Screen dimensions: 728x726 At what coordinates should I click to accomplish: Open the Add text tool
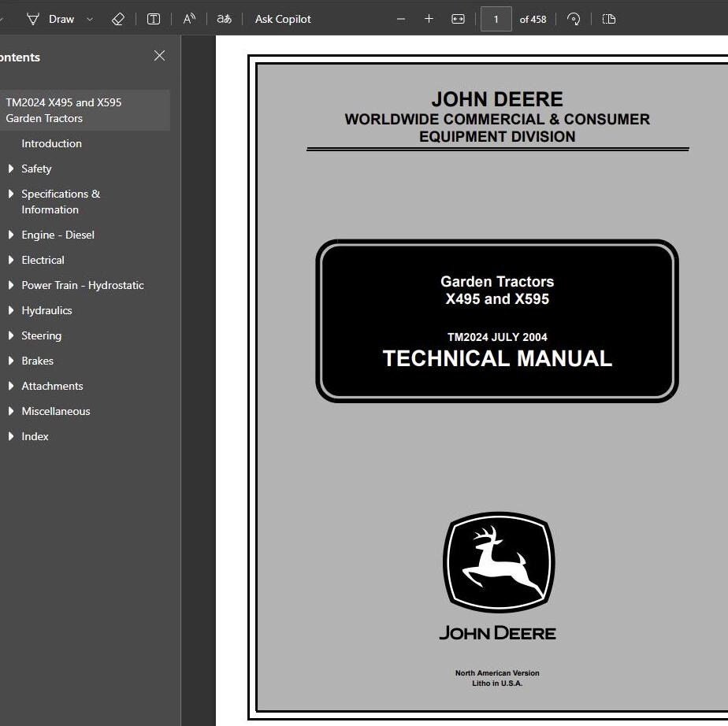coord(154,19)
